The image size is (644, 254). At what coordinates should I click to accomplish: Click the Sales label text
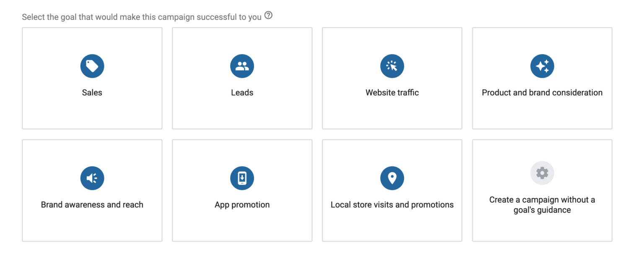tap(92, 92)
